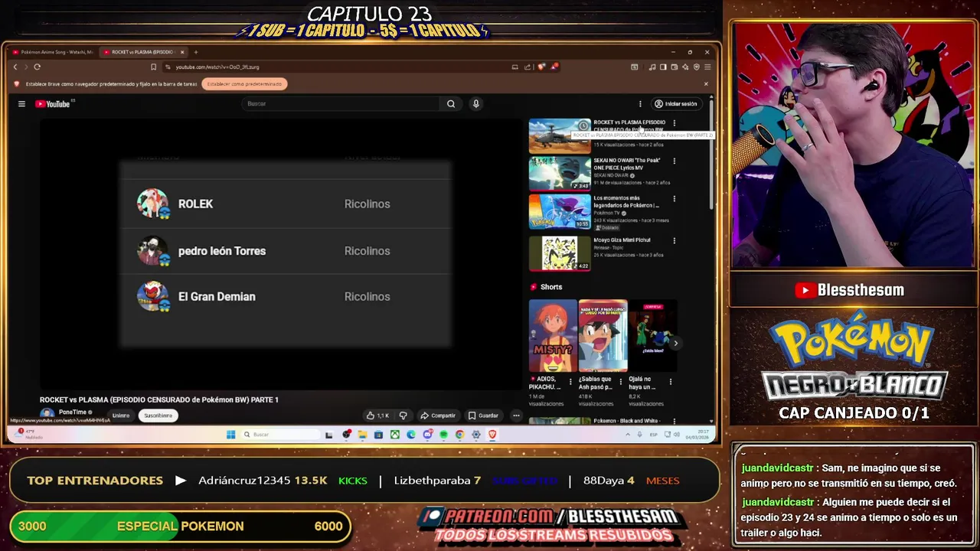Open Brave main menu hamburger icon

pos(706,67)
